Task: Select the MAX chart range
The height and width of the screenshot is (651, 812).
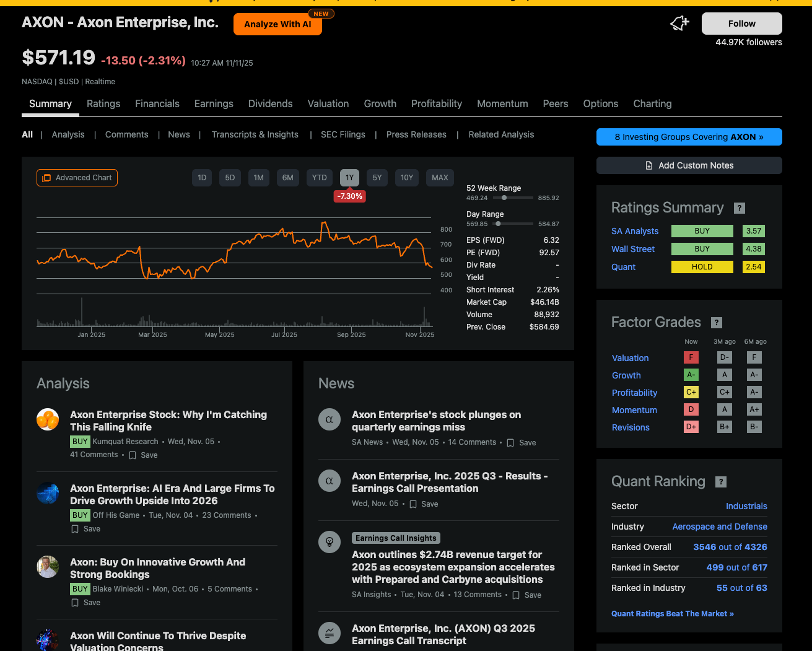Action: pos(440,178)
